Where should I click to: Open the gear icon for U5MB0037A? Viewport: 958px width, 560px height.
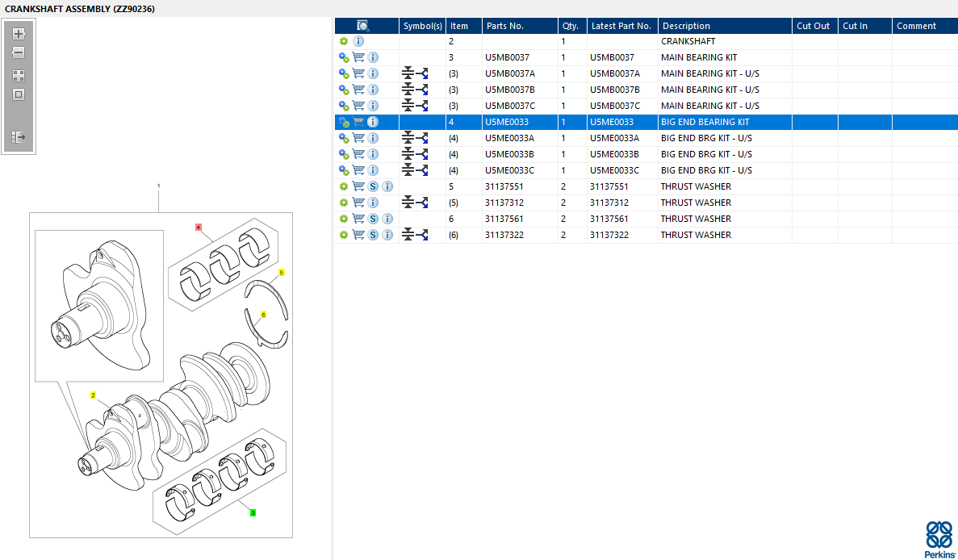(344, 74)
